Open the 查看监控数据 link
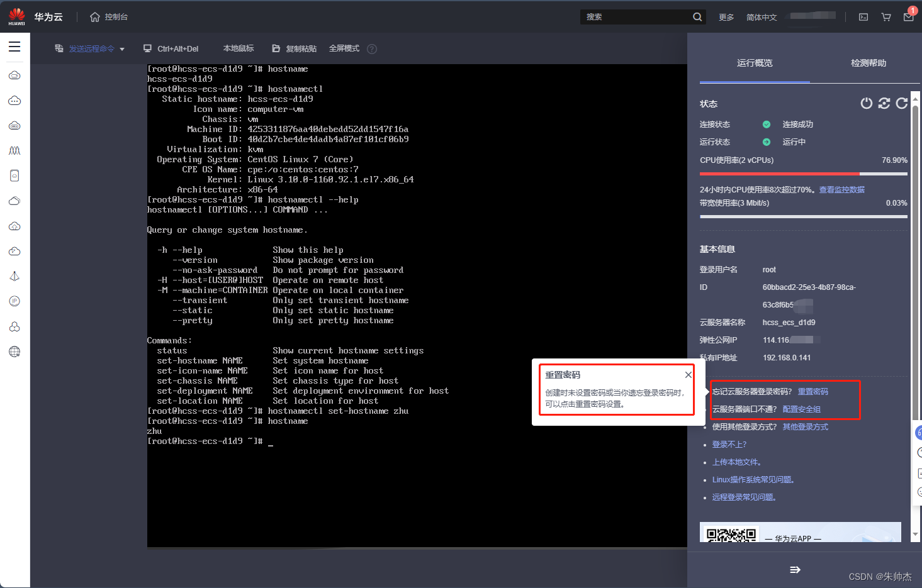The image size is (922, 588). (x=842, y=189)
